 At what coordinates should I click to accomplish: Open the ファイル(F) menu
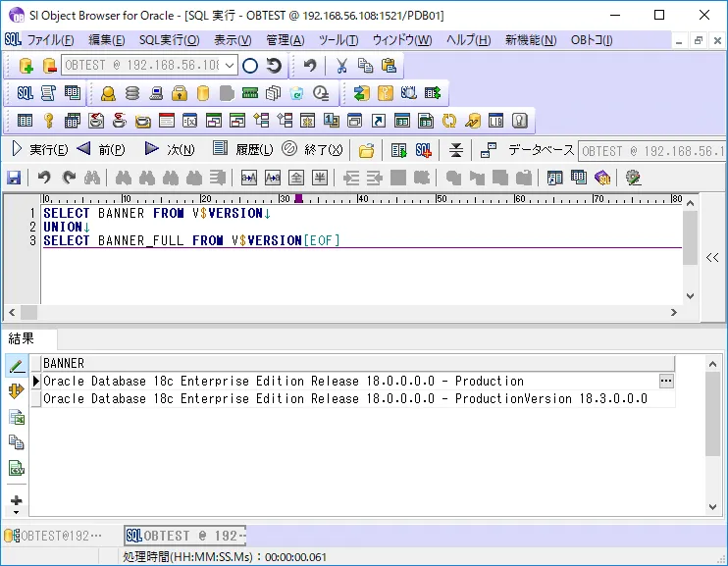(x=50, y=40)
